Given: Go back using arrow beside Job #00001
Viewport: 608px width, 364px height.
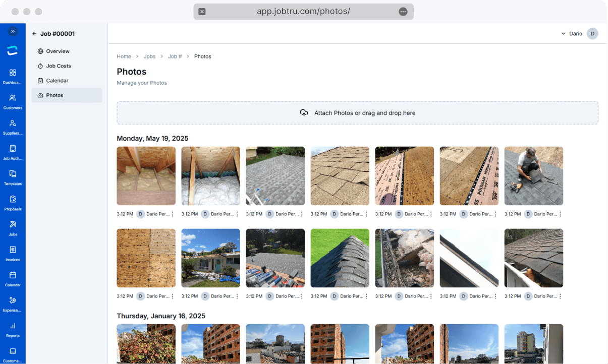Looking at the screenshot, I should [34, 34].
